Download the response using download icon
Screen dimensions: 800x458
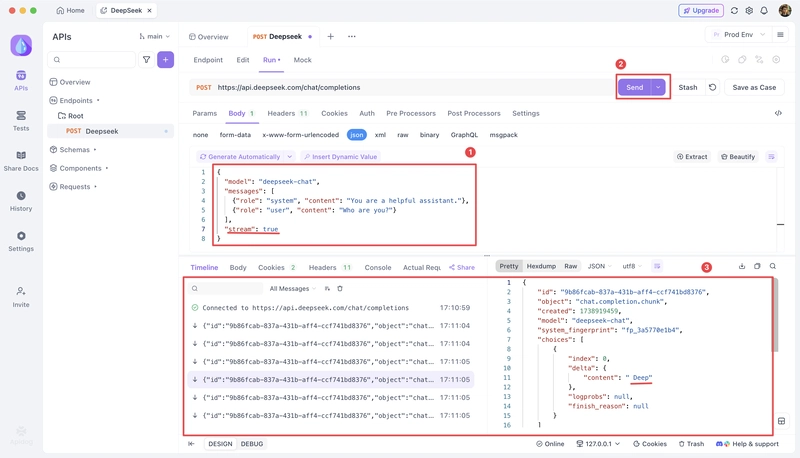742,266
